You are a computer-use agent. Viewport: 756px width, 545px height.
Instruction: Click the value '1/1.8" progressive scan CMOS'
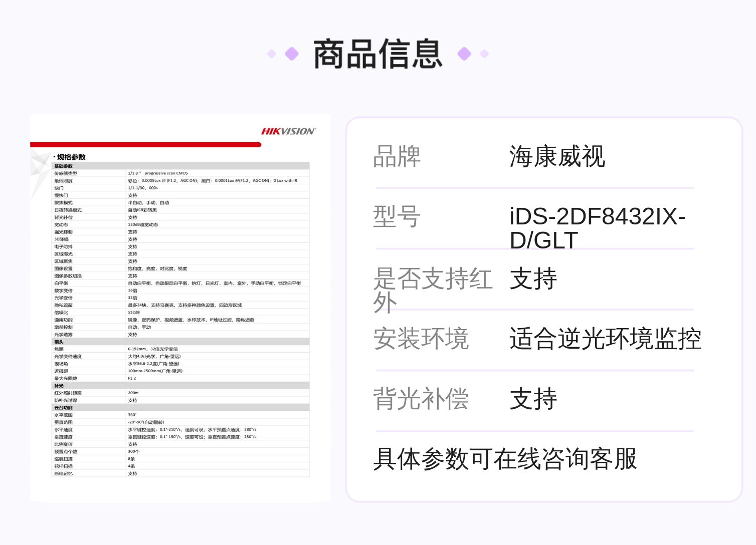(x=158, y=173)
